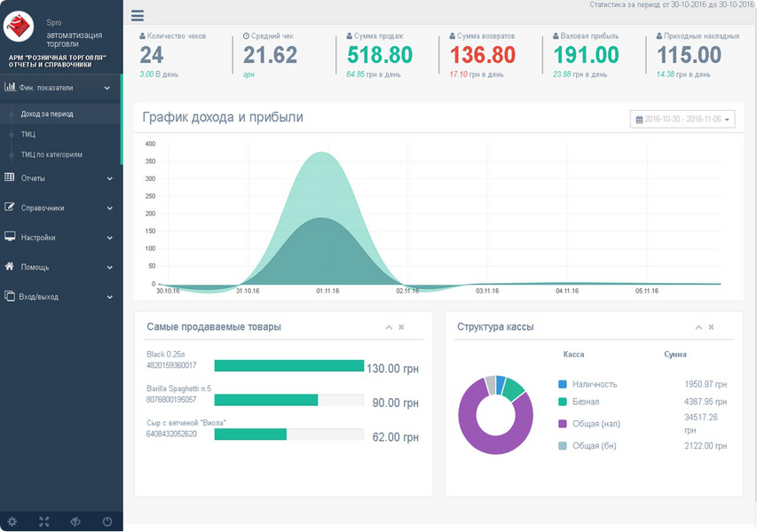Viewport: 757px width, 532px height.
Task: Select Отчеты menu label
Action: [x=33, y=178]
